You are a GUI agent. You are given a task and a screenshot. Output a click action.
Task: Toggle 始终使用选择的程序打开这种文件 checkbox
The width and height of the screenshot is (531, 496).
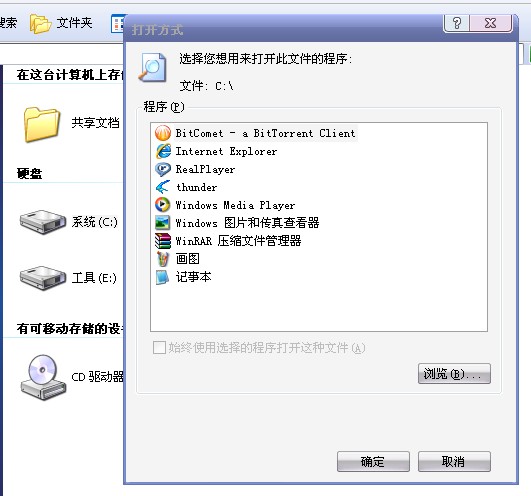tap(159, 347)
